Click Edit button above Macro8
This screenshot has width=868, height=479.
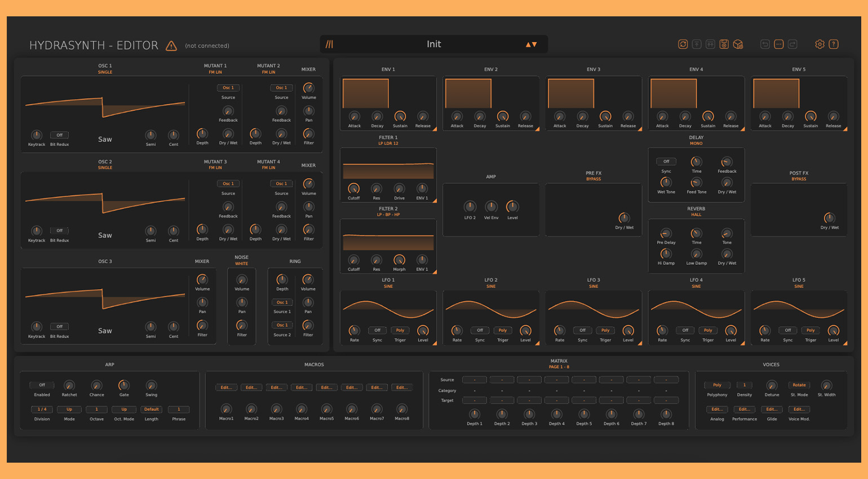[402, 387]
